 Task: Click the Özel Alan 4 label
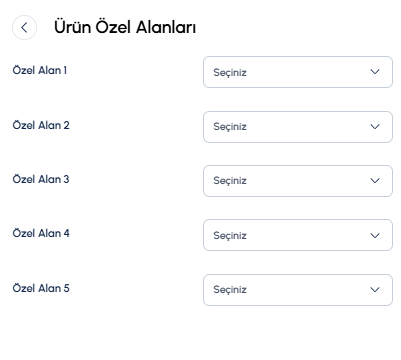click(x=41, y=233)
